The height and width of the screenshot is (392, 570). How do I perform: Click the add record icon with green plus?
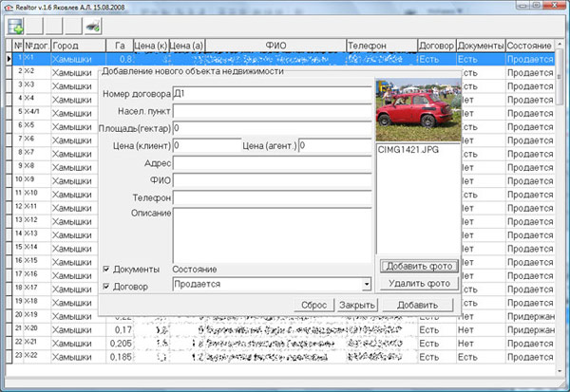[16, 26]
